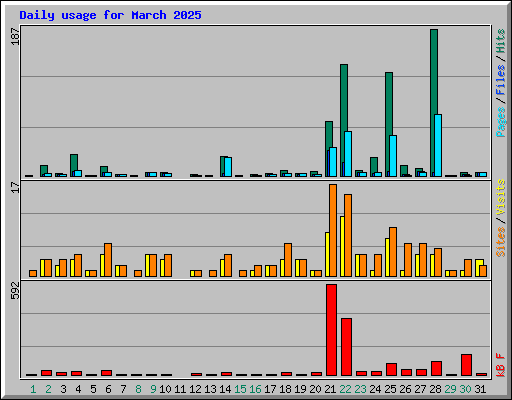This screenshot has height=400, width=512.
Task: Click the cyan Pages bar for day 28
Action: (438, 145)
